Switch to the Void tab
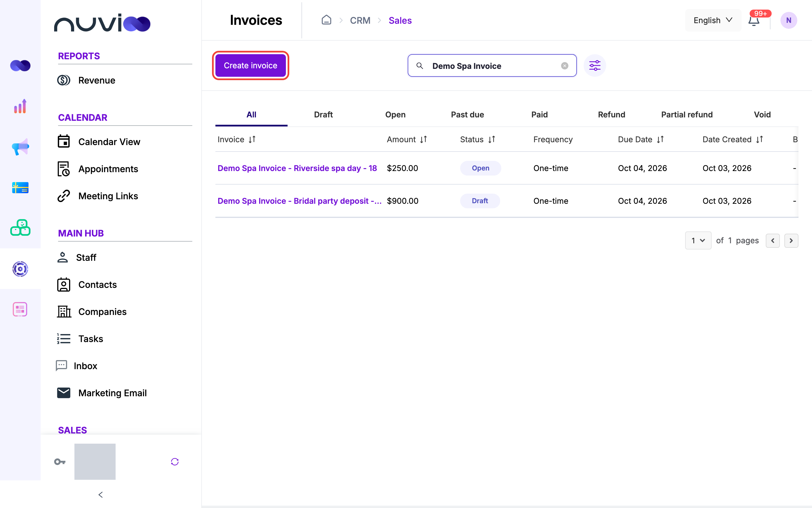The width and height of the screenshot is (812, 508). 762,115
